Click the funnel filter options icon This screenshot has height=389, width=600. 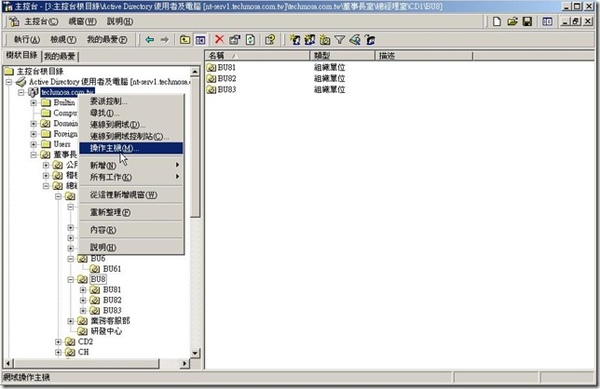pyautogui.click(x=340, y=40)
